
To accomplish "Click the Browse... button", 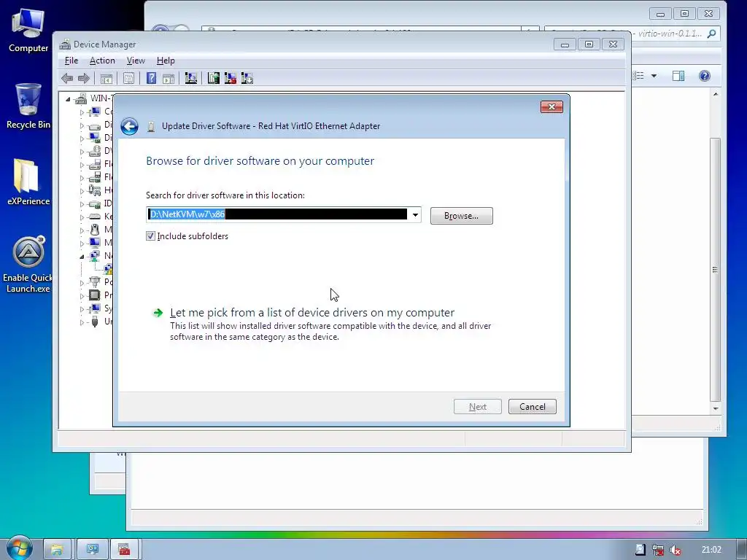I will (461, 216).
